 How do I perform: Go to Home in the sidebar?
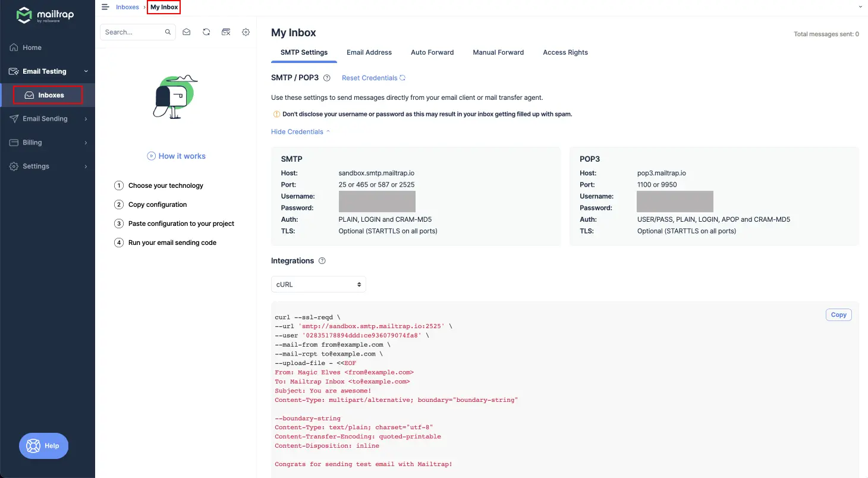tap(48, 48)
